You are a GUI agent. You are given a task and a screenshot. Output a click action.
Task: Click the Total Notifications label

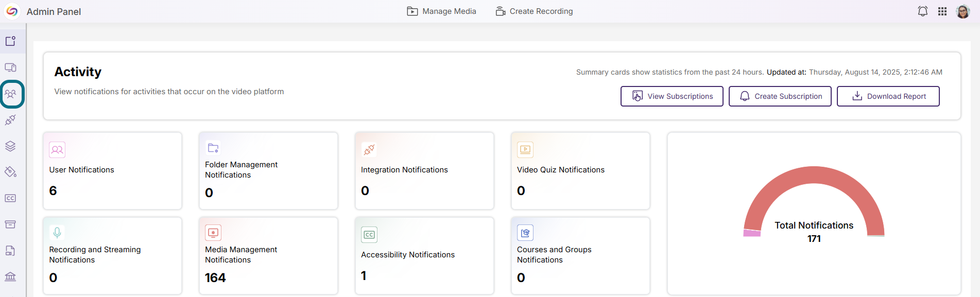(814, 225)
